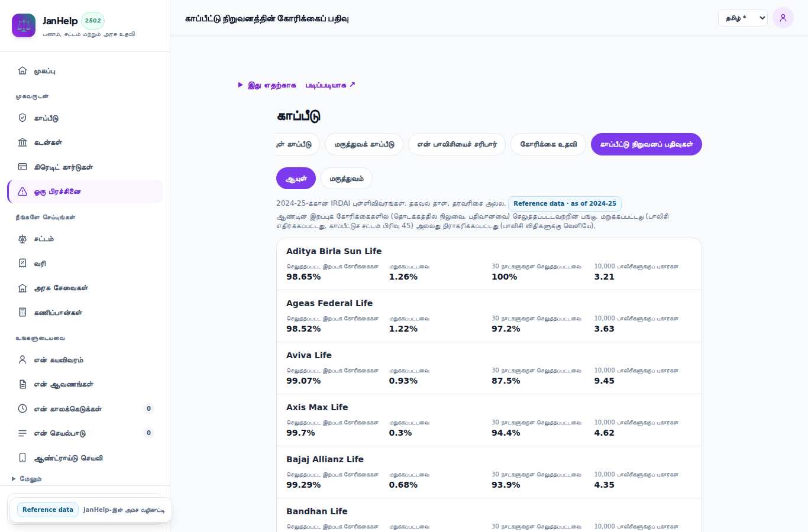This screenshot has width=808, height=532.
Task: Click the user profile avatar at top right
Action: click(783, 18)
